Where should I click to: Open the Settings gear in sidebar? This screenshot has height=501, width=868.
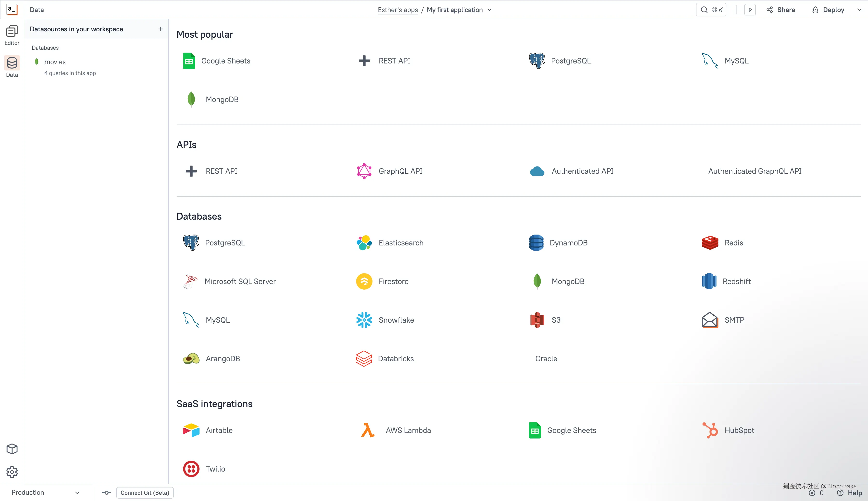point(12,472)
